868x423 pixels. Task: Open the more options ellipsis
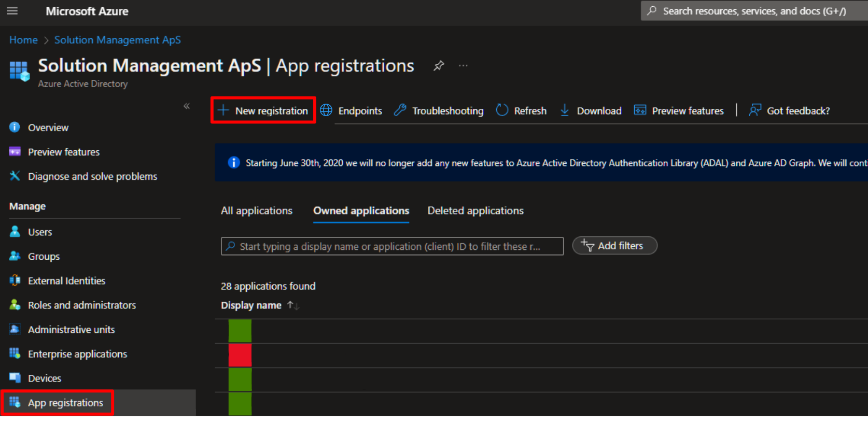coord(463,66)
